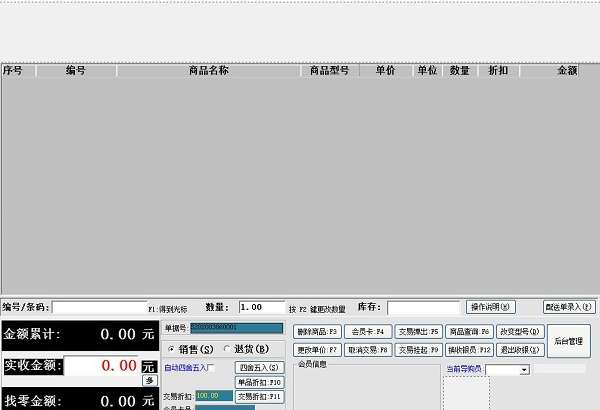This screenshot has height=410, width=600.
Task: Click the small 多 button below 元
Action: click(x=150, y=380)
